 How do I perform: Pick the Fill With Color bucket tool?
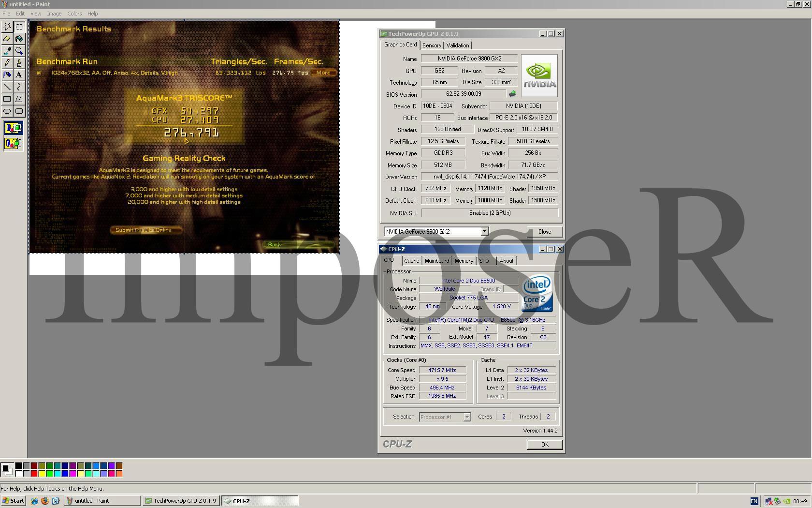19,39
